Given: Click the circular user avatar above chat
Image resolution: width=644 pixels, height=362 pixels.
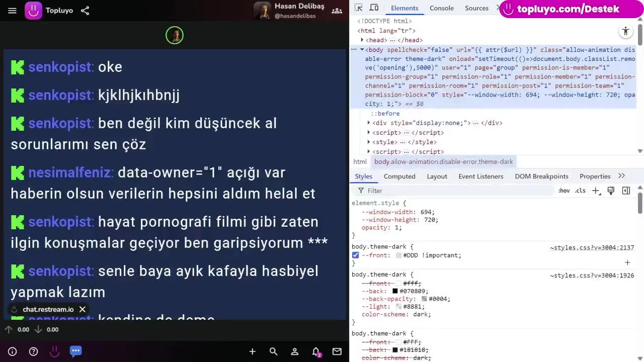Looking at the screenshot, I should tap(175, 35).
